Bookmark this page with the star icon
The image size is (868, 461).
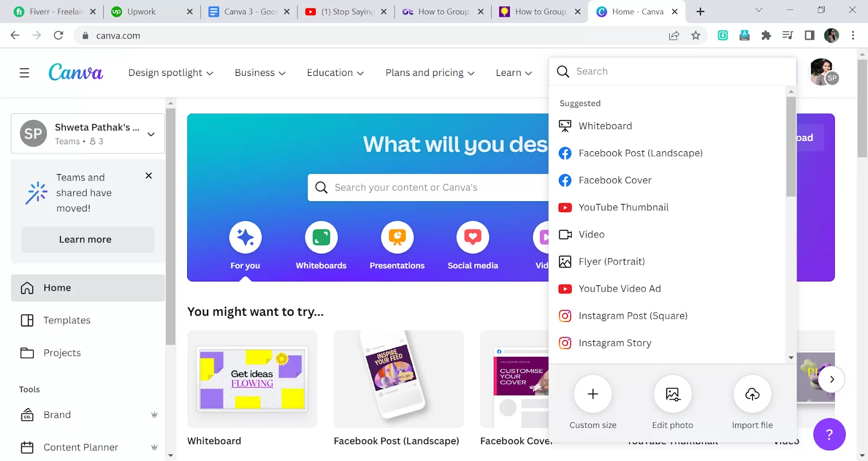[x=695, y=35]
